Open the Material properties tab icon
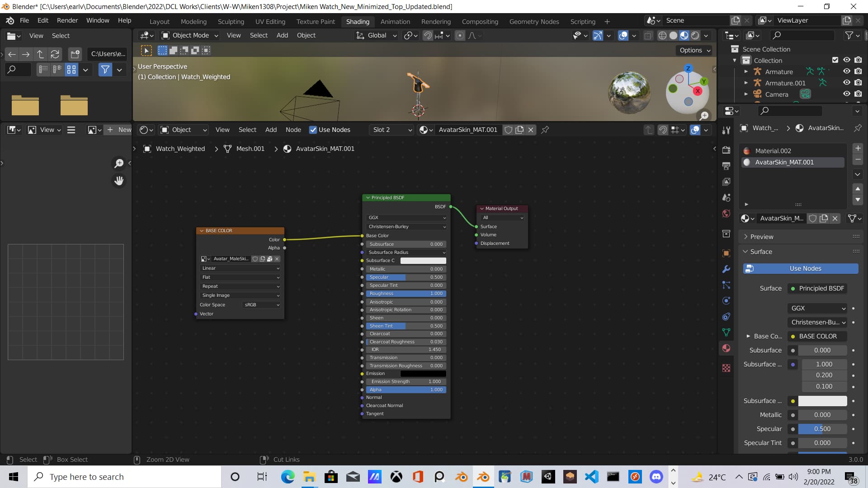The image size is (868, 488). point(726,348)
